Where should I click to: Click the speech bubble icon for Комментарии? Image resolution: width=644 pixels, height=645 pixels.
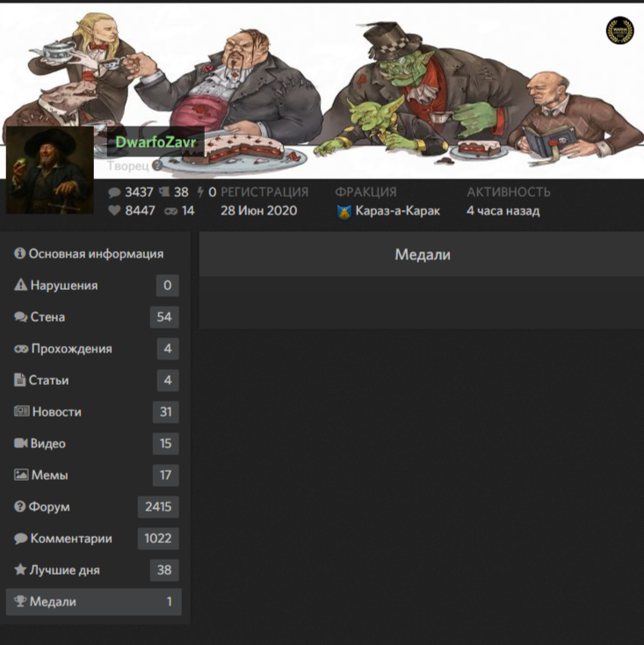point(20,539)
